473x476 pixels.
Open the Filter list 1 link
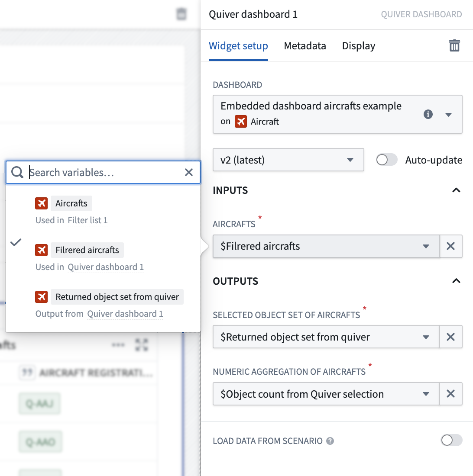click(87, 220)
